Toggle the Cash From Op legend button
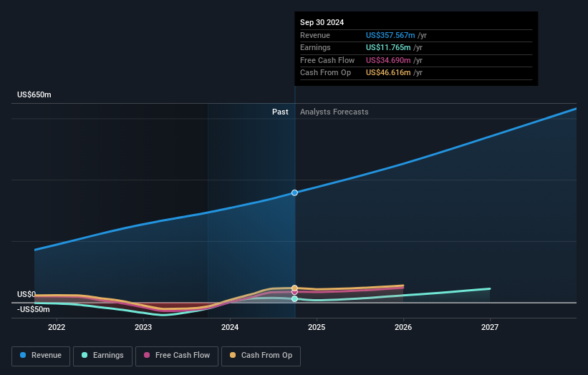Viewport: 588px width, 375px height. tap(261, 356)
